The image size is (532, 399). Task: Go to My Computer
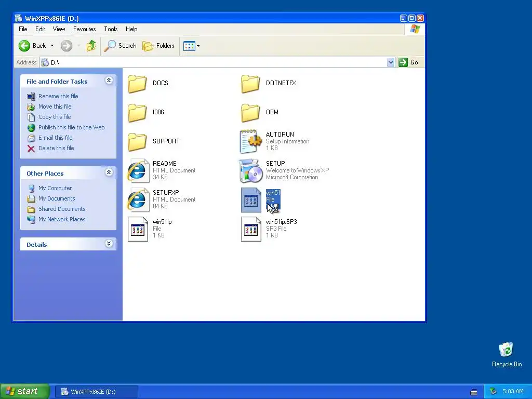tap(55, 188)
